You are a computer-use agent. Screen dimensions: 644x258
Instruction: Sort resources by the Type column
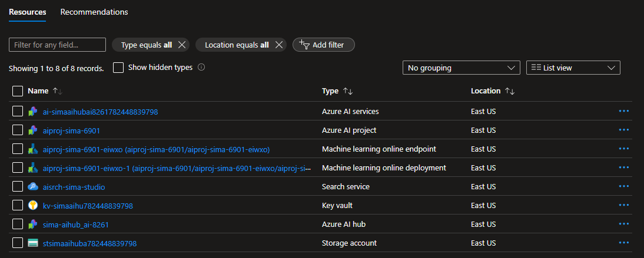[348, 92]
